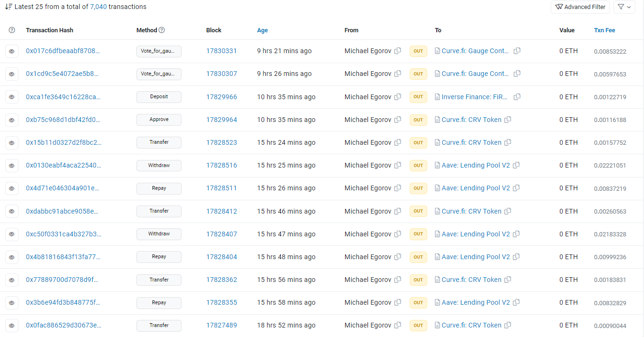Open Inverse Finance: FiRM contract link

(x=475, y=97)
